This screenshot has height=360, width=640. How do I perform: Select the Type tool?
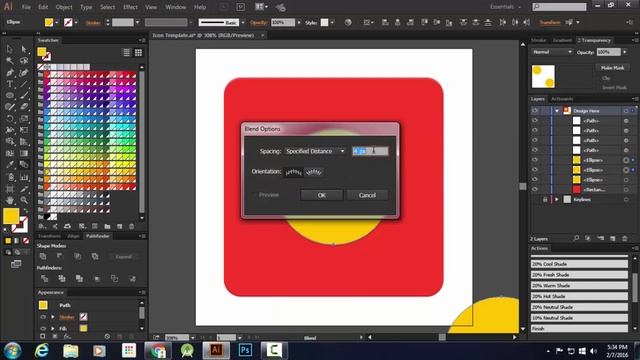pyautogui.click(x=10, y=84)
